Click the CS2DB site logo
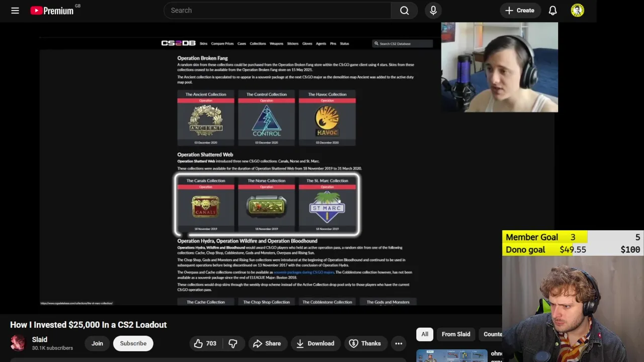 coord(178,43)
